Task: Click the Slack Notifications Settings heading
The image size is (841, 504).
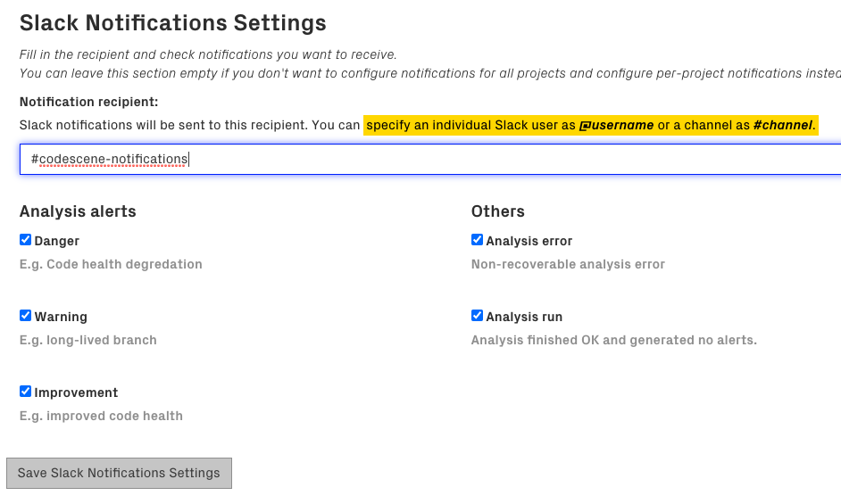Action: (x=172, y=23)
